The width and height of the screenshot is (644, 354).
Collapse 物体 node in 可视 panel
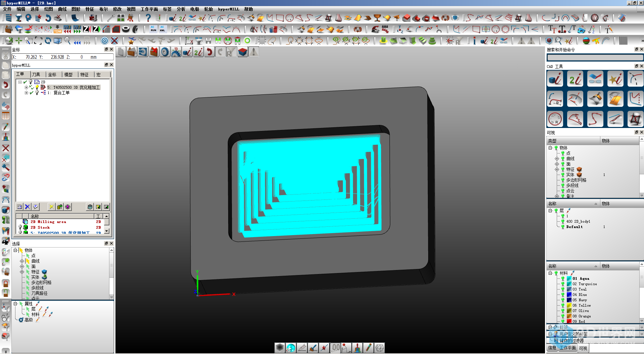[x=550, y=148]
